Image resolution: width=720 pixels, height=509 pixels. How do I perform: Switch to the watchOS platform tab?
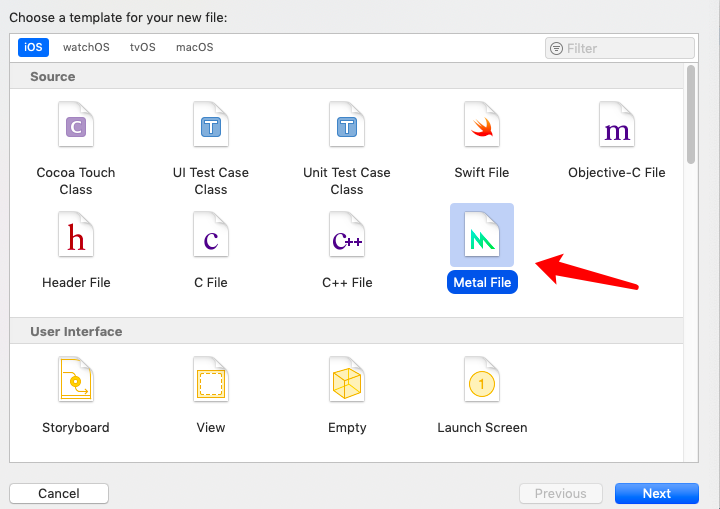point(86,47)
